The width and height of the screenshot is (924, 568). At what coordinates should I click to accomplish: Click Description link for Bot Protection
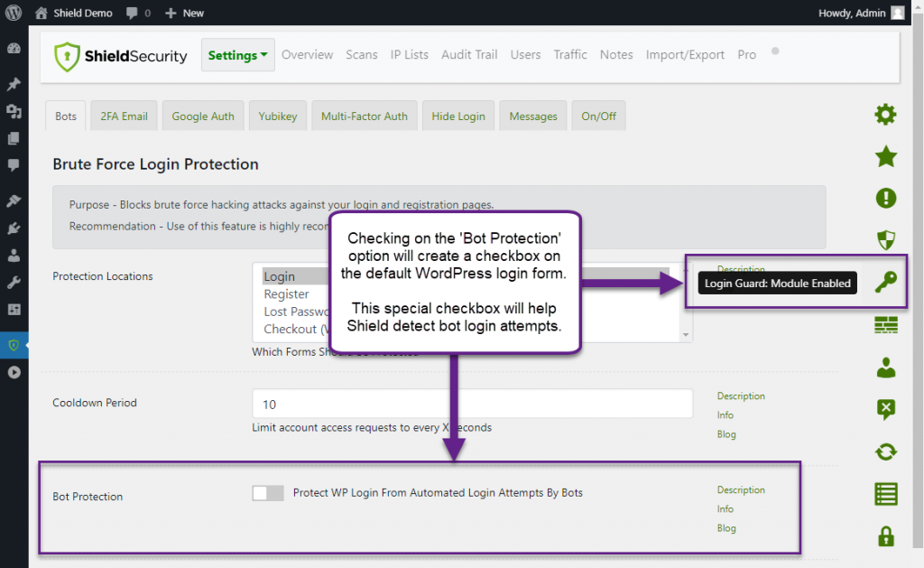click(x=741, y=489)
